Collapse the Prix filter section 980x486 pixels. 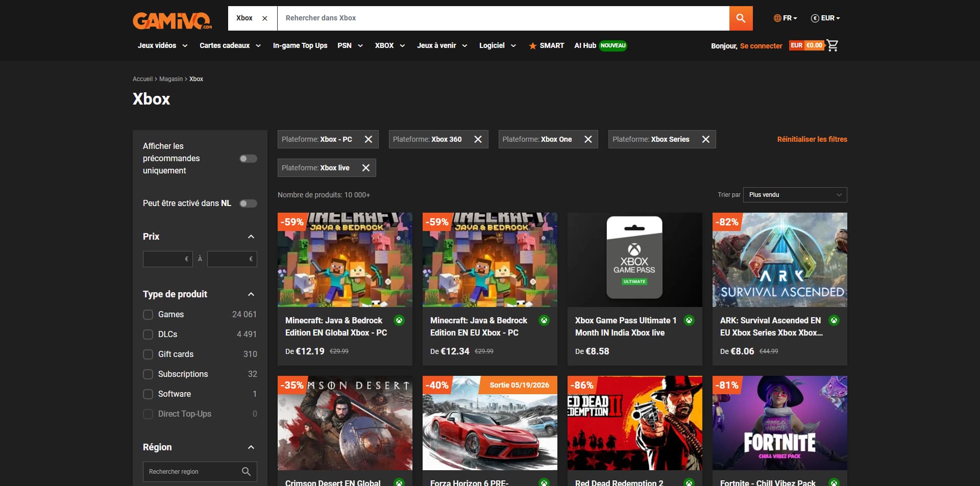[251, 237]
